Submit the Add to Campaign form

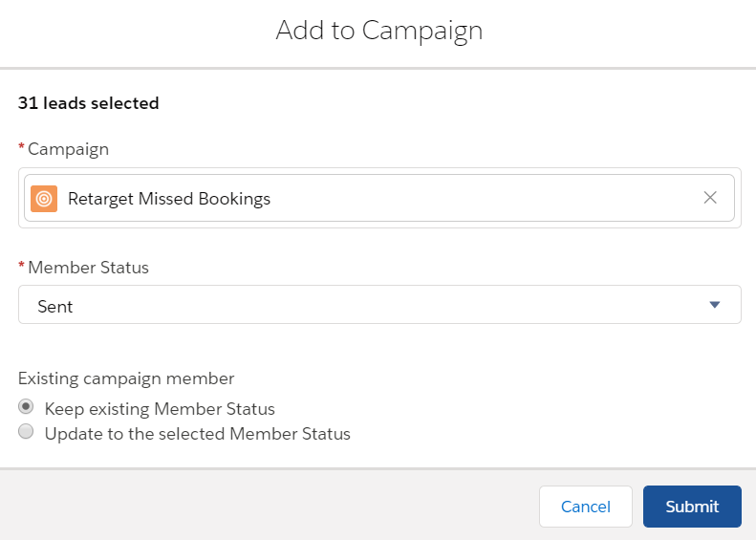coord(692,507)
